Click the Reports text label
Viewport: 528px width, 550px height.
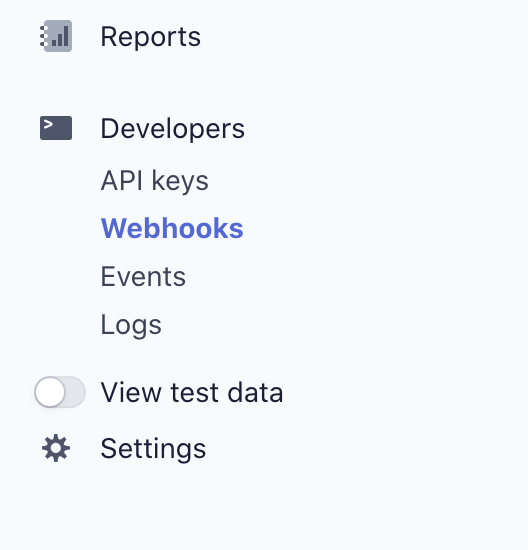(x=151, y=37)
